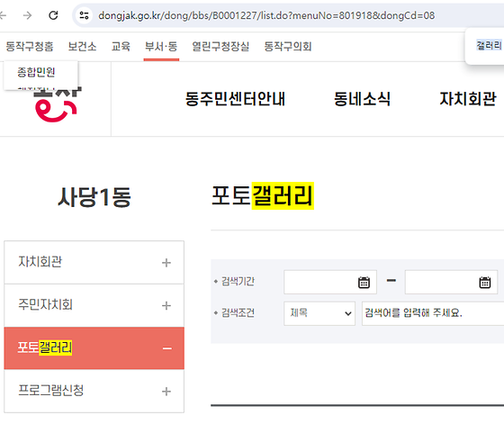504x424 pixels.
Task: Click the start date search field
Action: (x=330, y=283)
